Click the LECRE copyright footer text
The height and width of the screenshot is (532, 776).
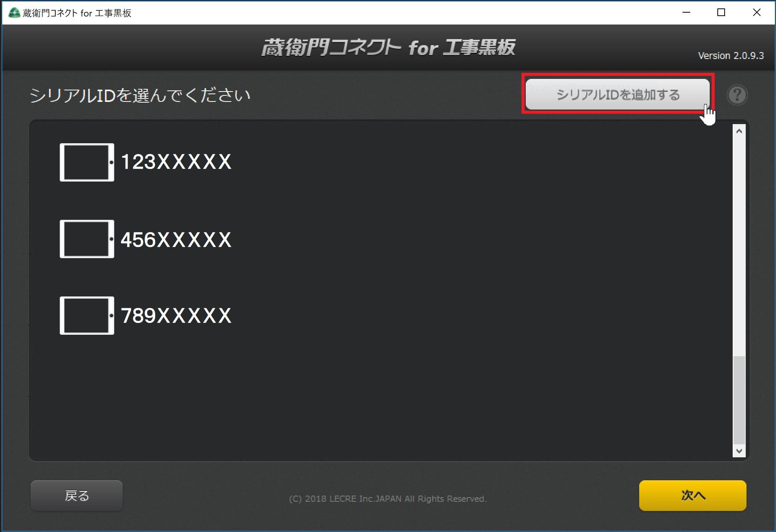tap(388, 499)
